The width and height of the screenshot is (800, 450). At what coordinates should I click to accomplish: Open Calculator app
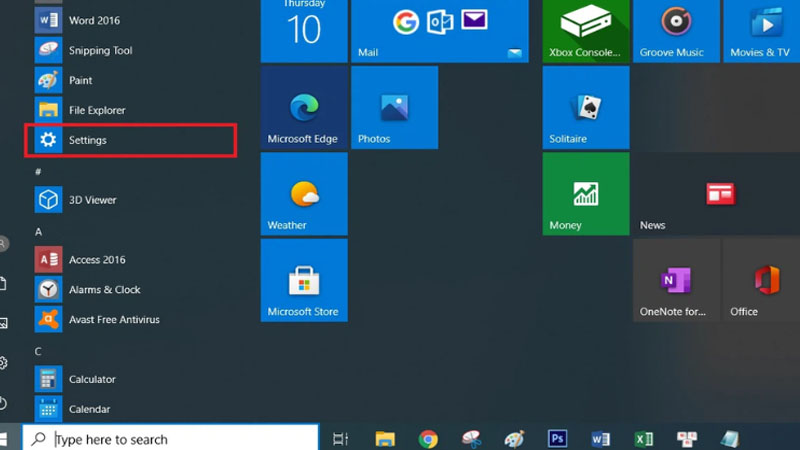coord(134,379)
